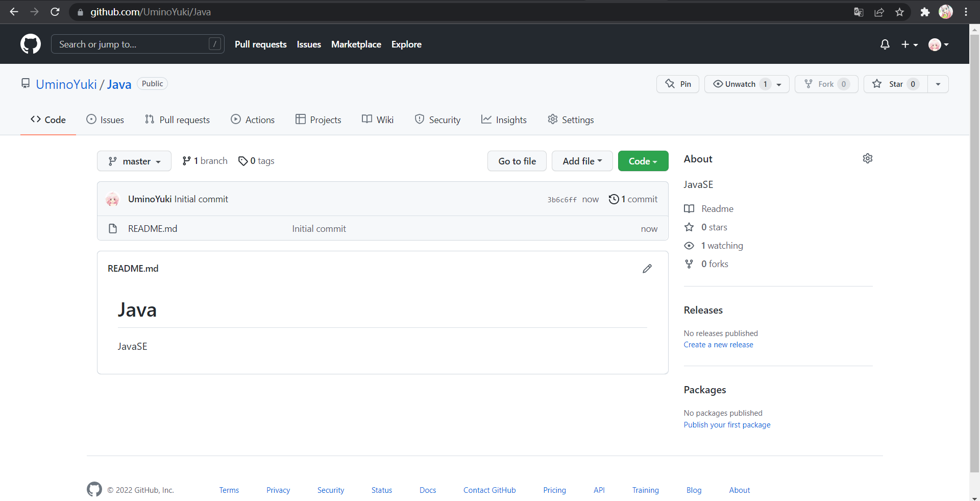This screenshot has width=980, height=501.
Task: Click the translate page icon in address bar
Action: click(x=859, y=12)
